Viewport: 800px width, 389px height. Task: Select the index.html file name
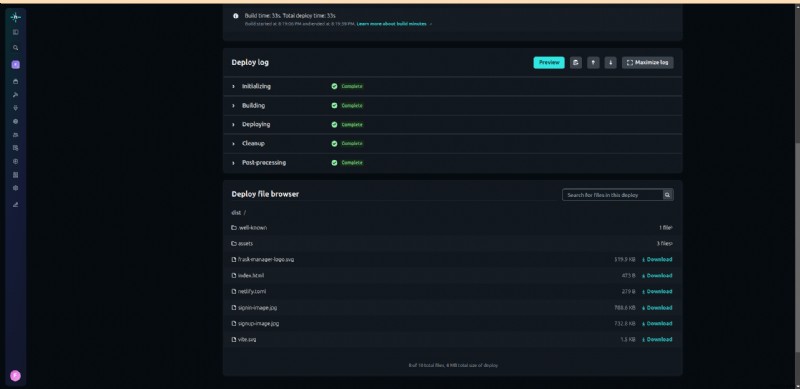point(251,276)
